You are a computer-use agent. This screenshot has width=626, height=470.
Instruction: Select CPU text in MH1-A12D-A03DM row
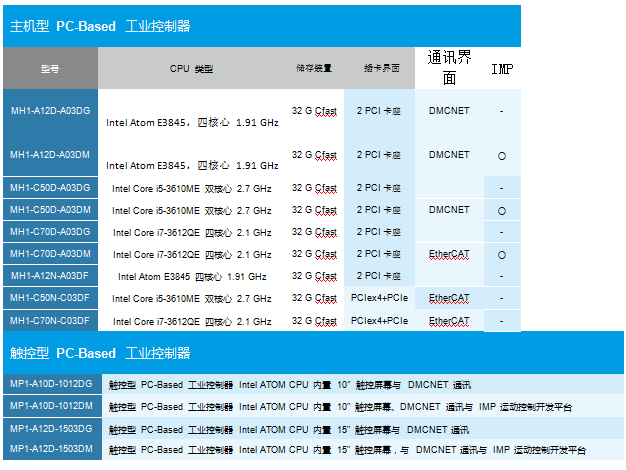point(192,165)
